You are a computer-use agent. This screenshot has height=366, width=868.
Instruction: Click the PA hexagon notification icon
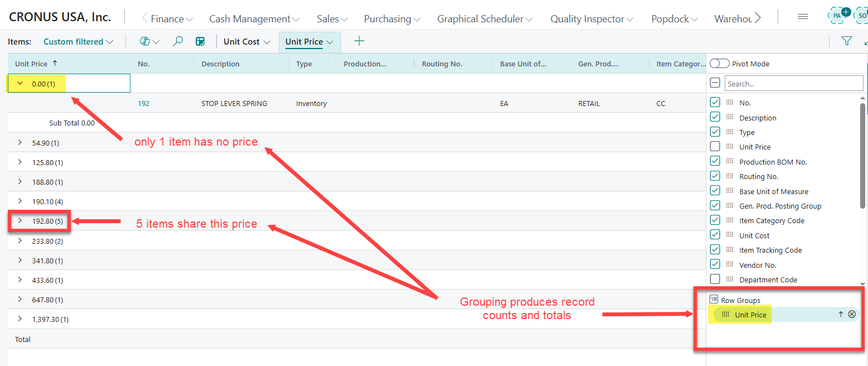(x=837, y=16)
